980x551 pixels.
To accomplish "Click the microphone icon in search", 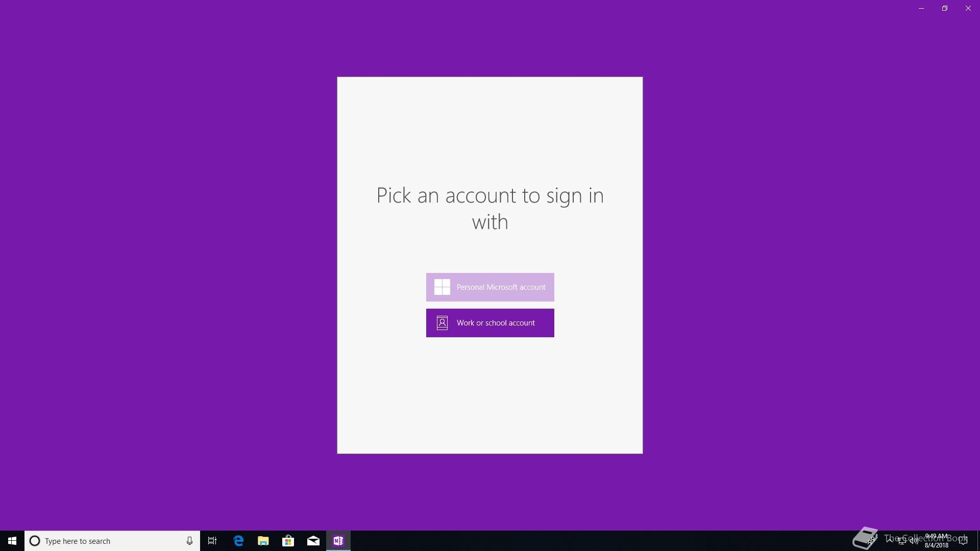I will [189, 541].
